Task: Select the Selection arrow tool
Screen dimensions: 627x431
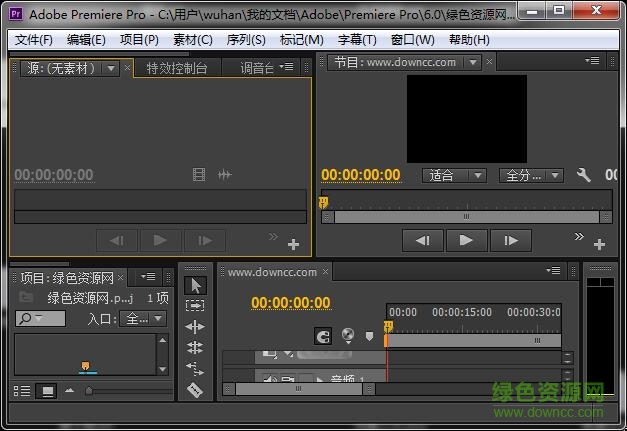Action: 195,285
